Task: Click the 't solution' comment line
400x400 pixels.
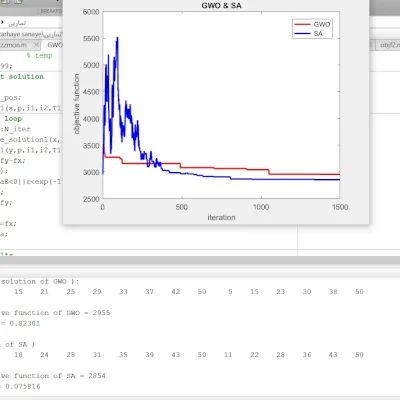Action: pos(22,77)
